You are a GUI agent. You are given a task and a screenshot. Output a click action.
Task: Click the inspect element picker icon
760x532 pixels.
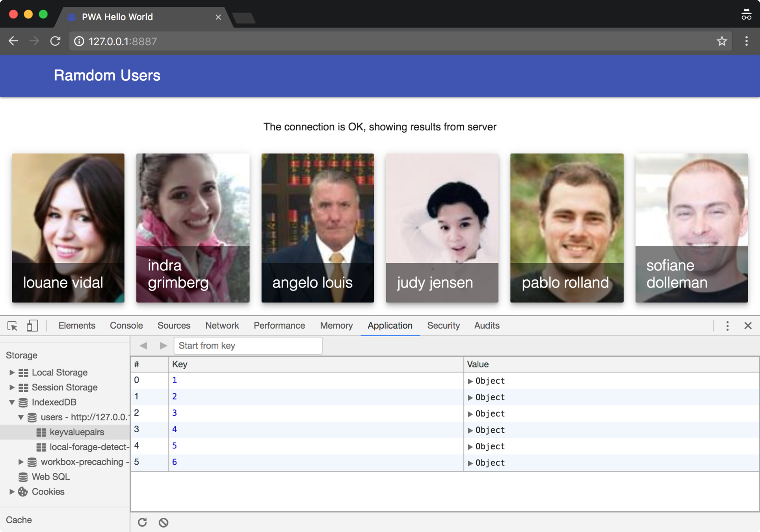pyautogui.click(x=12, y=326)
